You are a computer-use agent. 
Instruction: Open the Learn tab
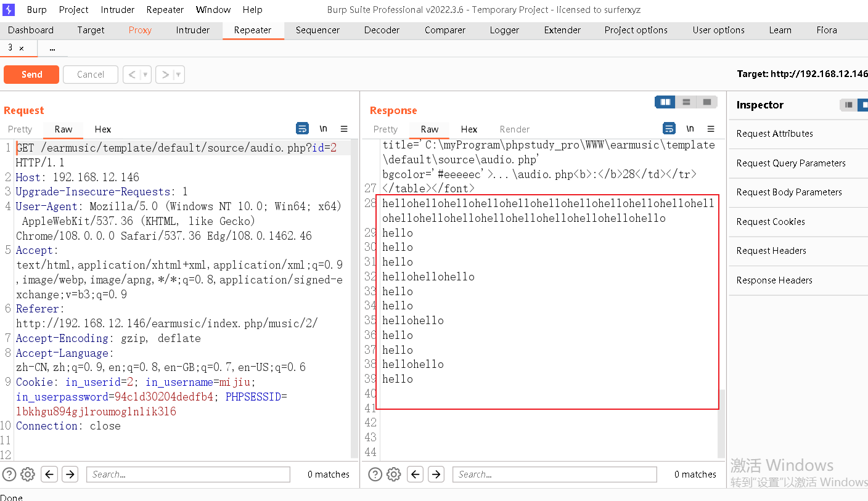[x=780, y=30]
